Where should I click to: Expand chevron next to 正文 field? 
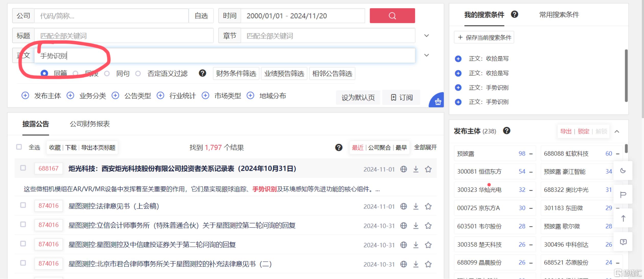pyautogui.click(x=426, y=55)
